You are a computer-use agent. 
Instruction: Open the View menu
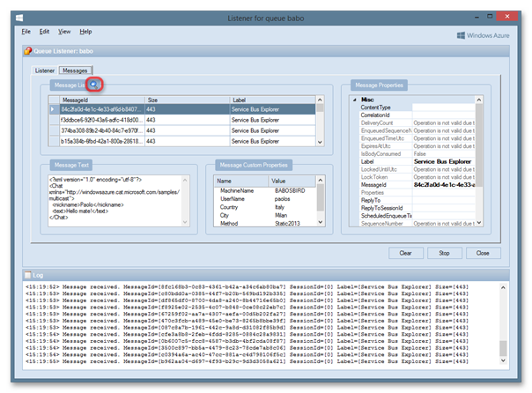tap(64, 32)
